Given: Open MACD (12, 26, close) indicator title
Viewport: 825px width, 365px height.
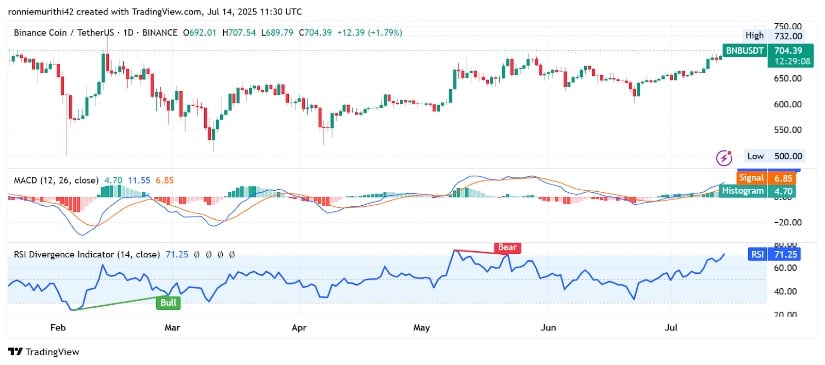Looking at the screenshot, I should click(56, 180).
